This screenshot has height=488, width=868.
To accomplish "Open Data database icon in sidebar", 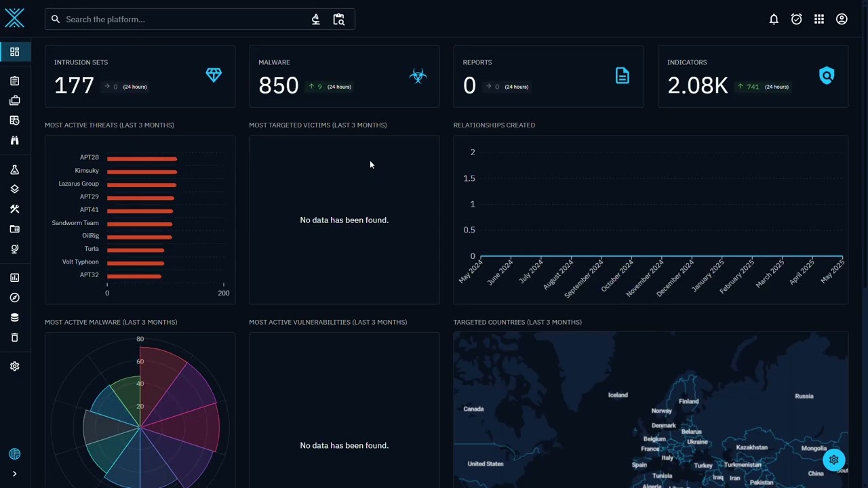I will (x=14, y=317).
